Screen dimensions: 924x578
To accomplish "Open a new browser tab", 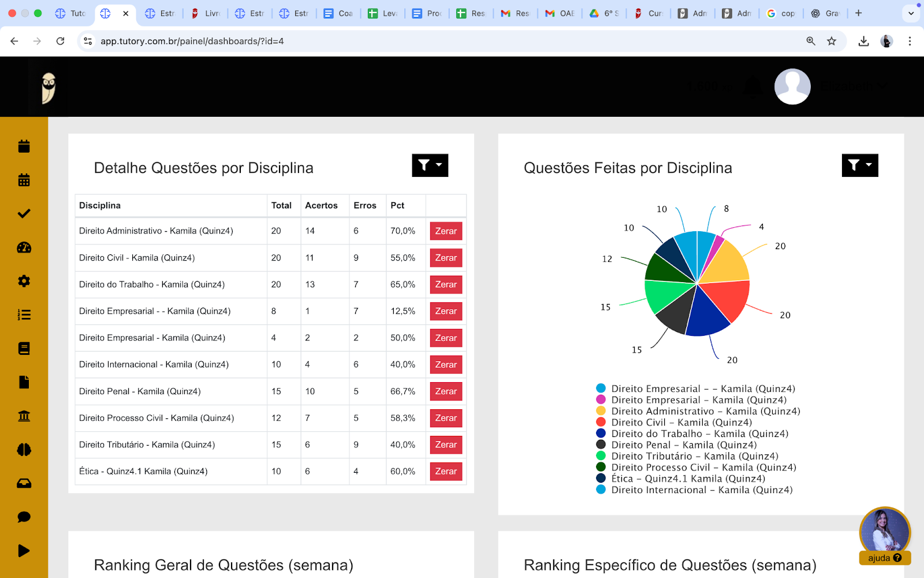I will tap(859, 13).
